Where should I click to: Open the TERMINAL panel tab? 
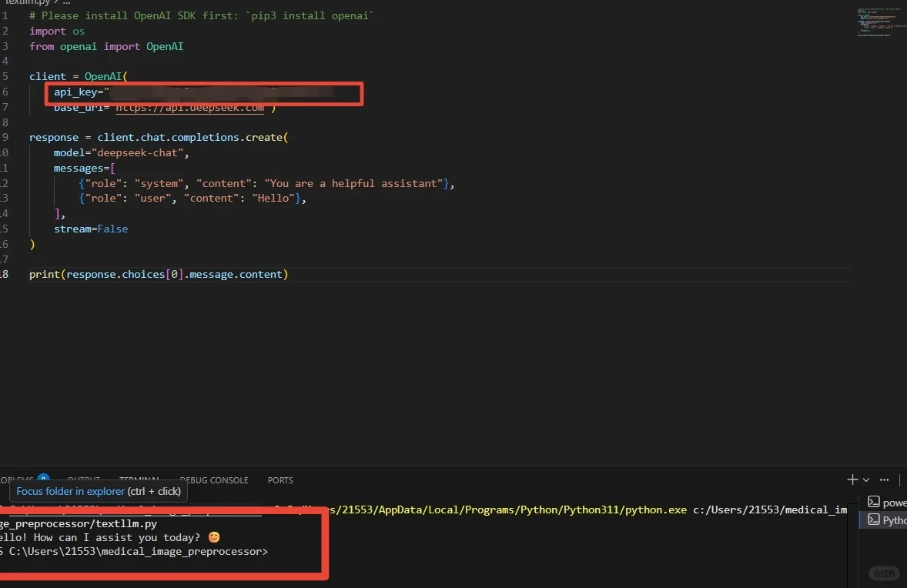(139, 480)
